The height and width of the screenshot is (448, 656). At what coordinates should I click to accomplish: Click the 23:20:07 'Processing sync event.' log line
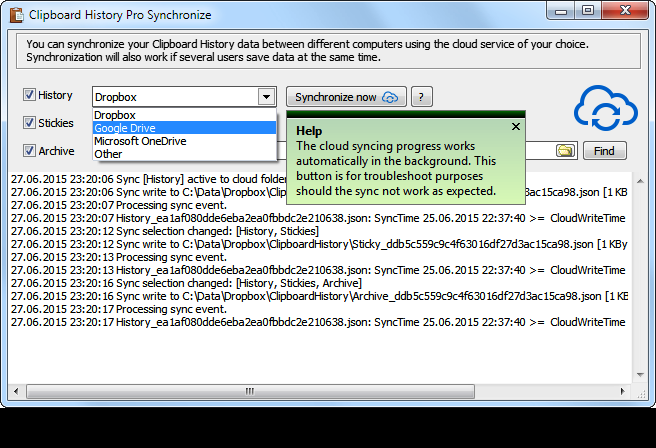(119, 205)
